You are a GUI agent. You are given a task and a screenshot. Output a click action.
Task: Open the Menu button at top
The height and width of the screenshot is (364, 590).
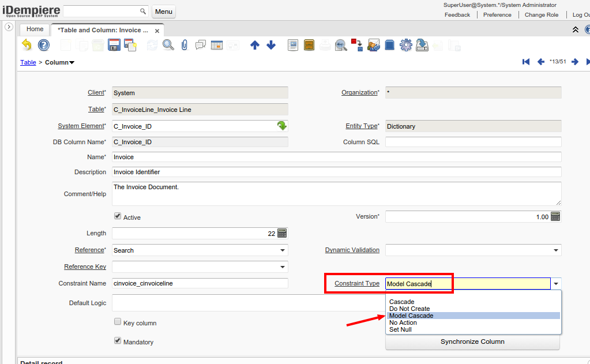(164, 12)
